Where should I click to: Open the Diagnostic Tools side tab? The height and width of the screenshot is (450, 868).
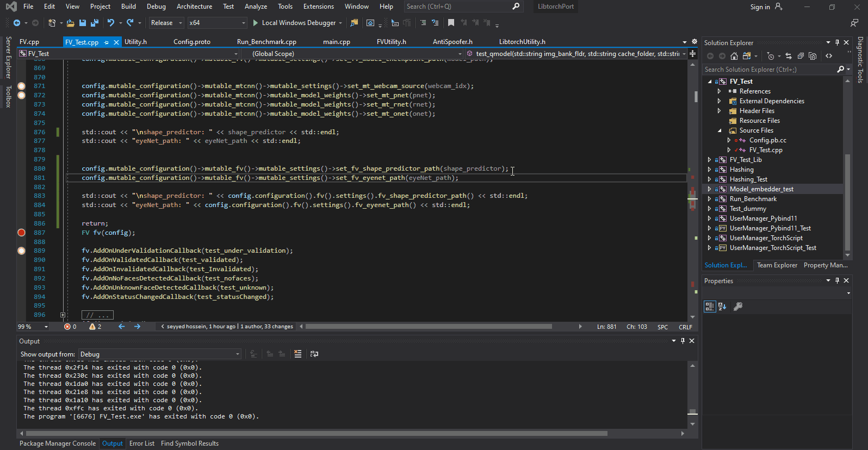click(x=860, y=60)
